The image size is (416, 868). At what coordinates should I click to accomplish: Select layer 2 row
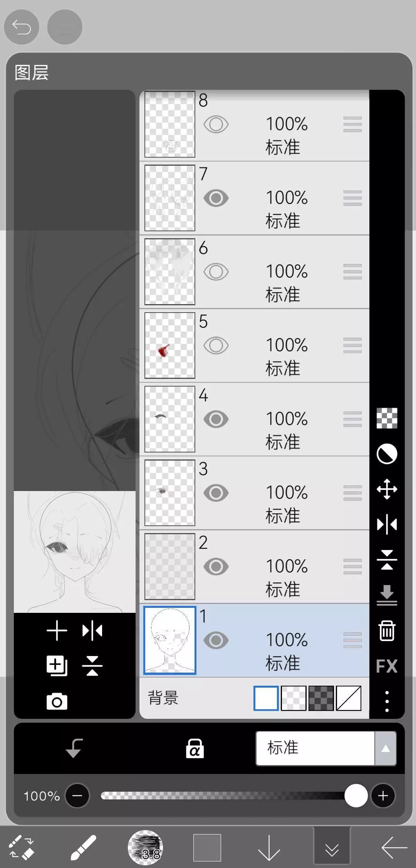click(x=285, y=567)
